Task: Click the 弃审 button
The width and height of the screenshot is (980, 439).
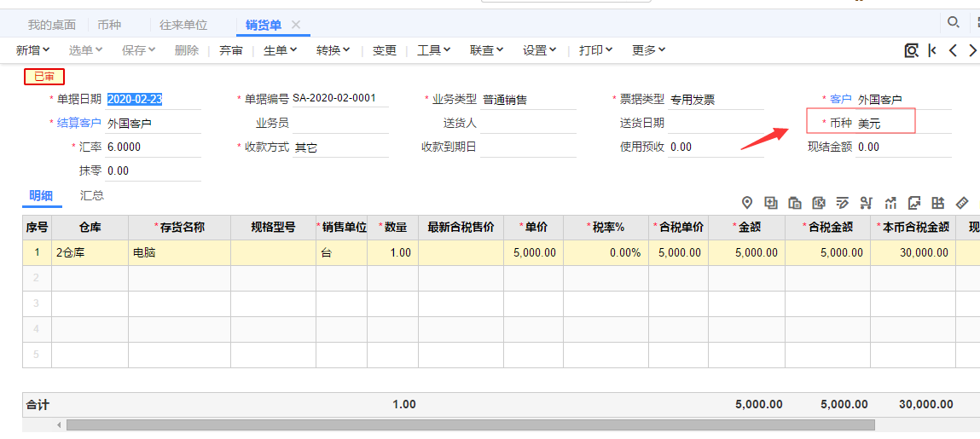Action: [x=231, y=50]
